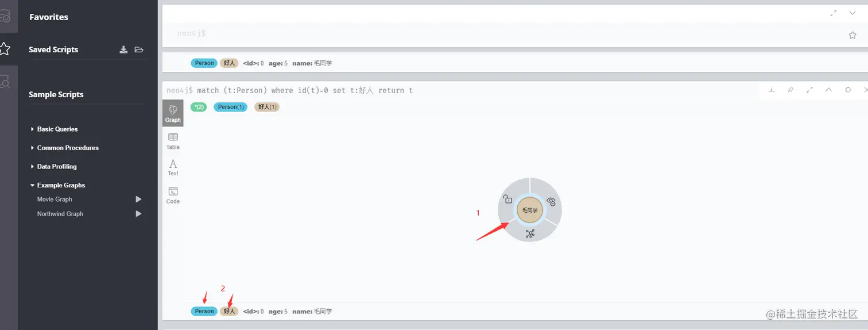Image resolution: width=868 pixels, height=330 pixels.
Task: Click the executed match query text
Action: [x=305, y=91]
